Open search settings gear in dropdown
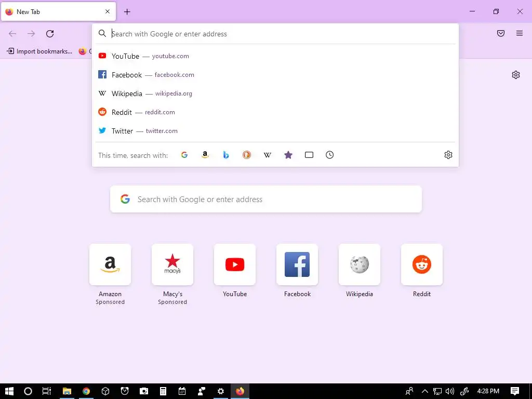The width and height of the screenshot is (532, 399). tap(448, 155)
